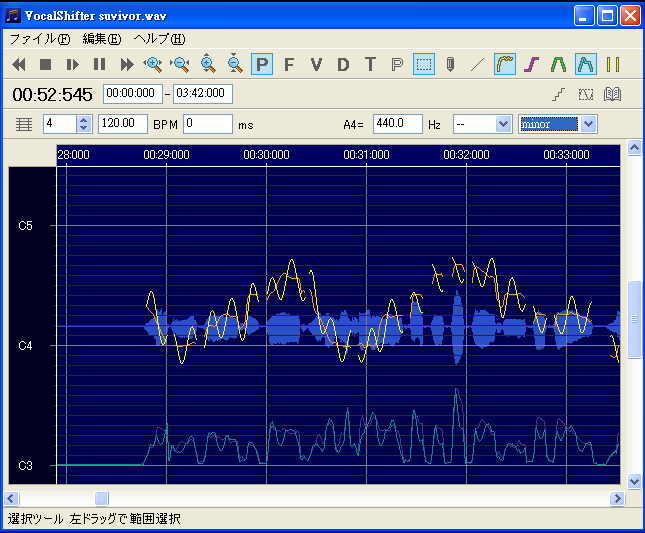
Task: Click the vertical scrollbar down arrow
Action: pyautogui.click(x=634, y=481)
